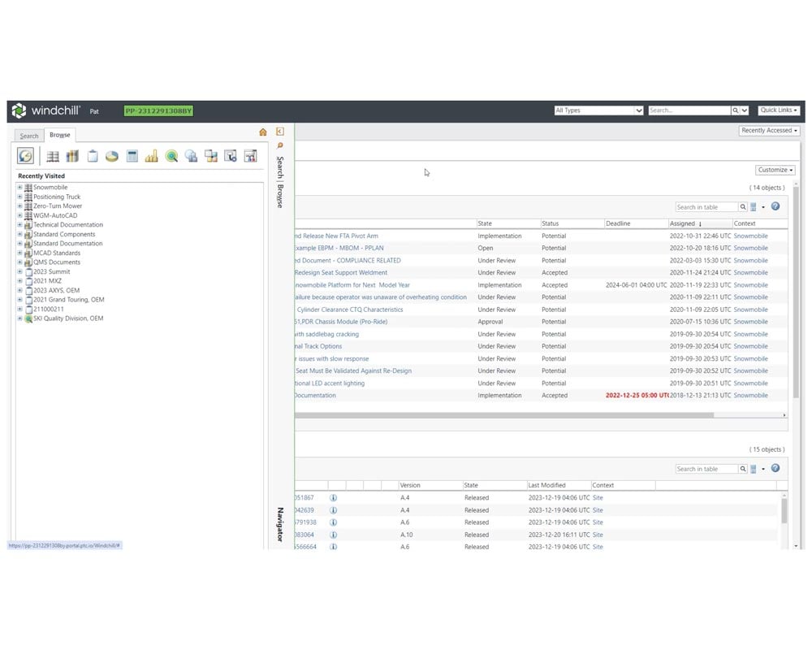
Task: Select the Browse tab
Action: [59, 135]
